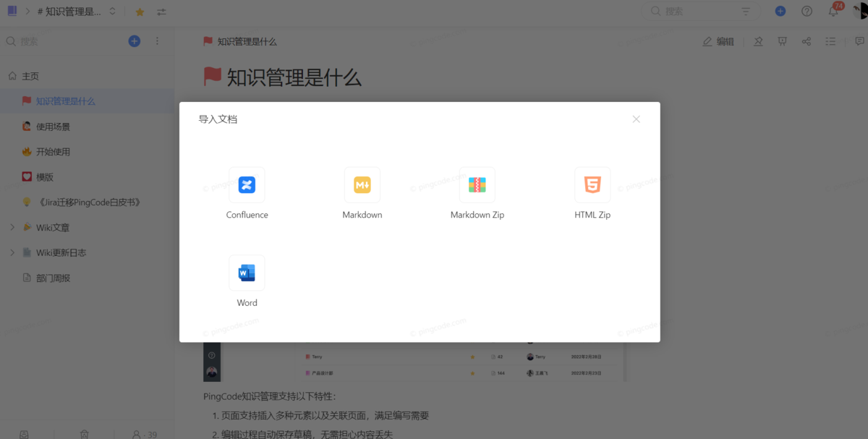Open 使用场景 page in sidebar
Screen dimensions: 868x439
coord(87,127)
